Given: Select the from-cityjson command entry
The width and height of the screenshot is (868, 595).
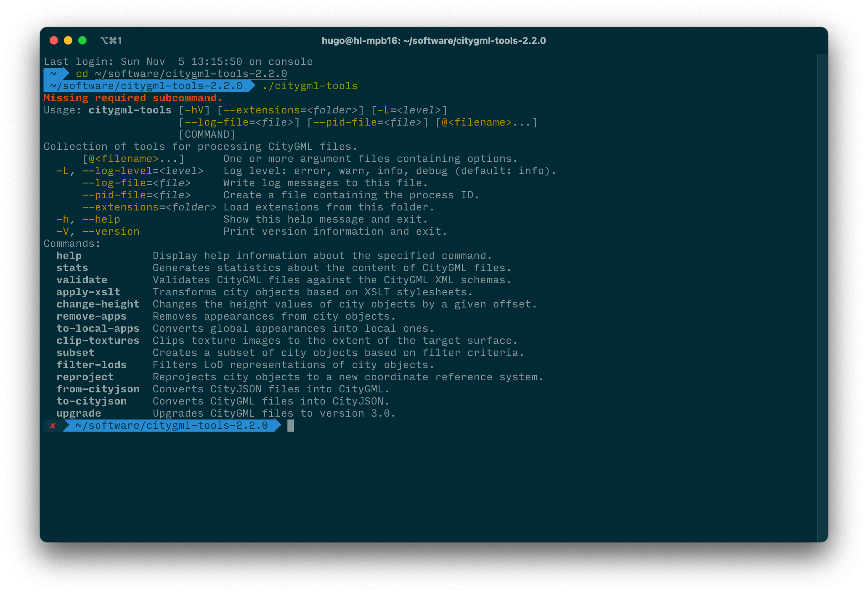Looking at the screenshot, I should (x=98, y=389).
